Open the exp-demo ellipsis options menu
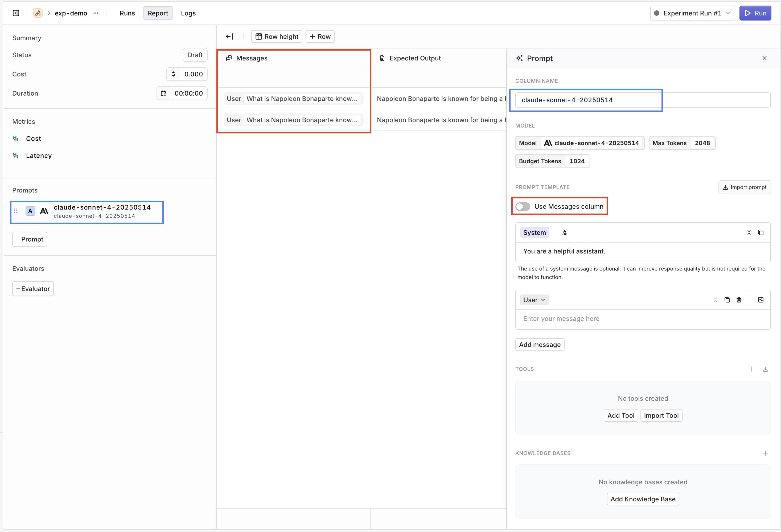This screenshot has width=781, height=532. (x=96, y=13)
